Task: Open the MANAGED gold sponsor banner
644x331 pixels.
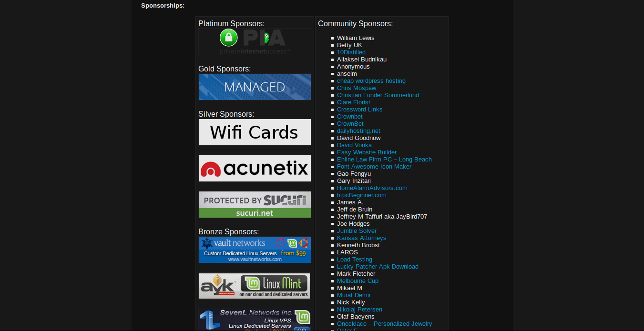Action: [255, 87]
